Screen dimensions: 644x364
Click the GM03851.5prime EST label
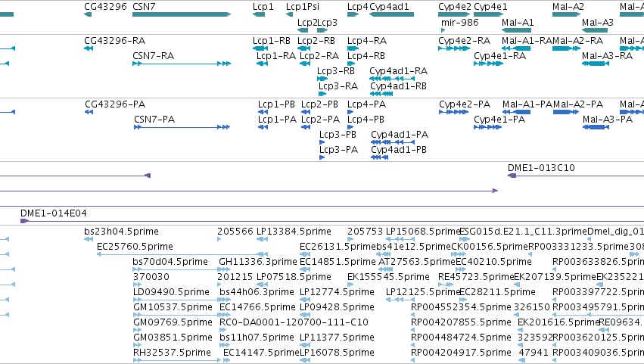coord(173,338)
